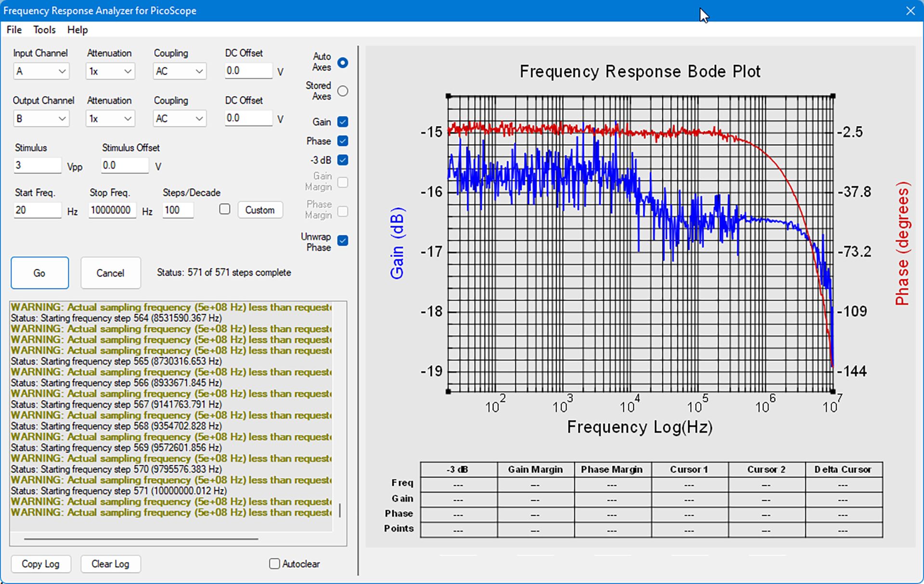The width and height of the screenshot is (924, 584).
Task: Click the Go button
Action: tap(39, 273)
